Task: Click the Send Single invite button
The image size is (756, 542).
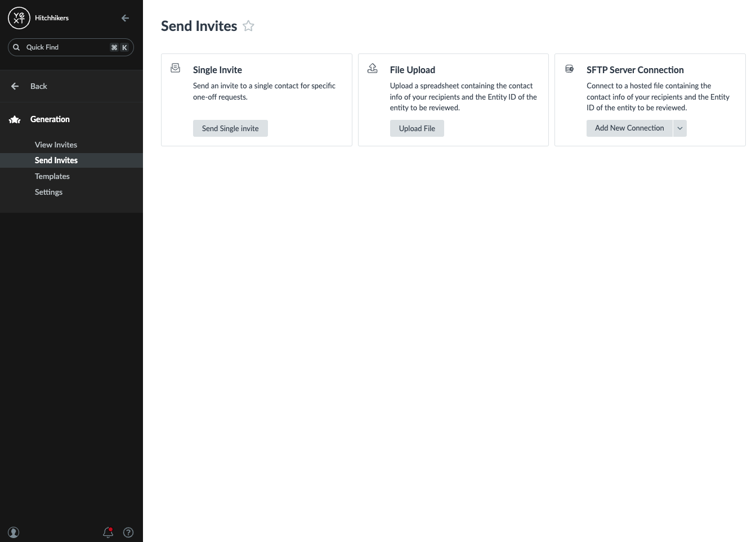Action: coord(230,128)
